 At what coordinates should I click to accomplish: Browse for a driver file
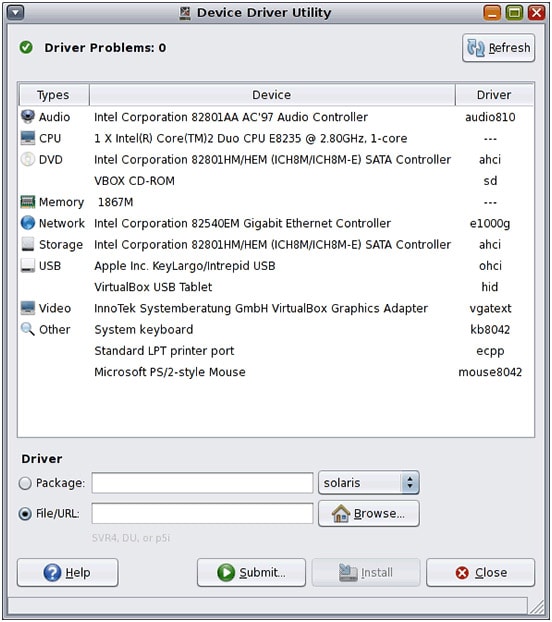(368, 514)
